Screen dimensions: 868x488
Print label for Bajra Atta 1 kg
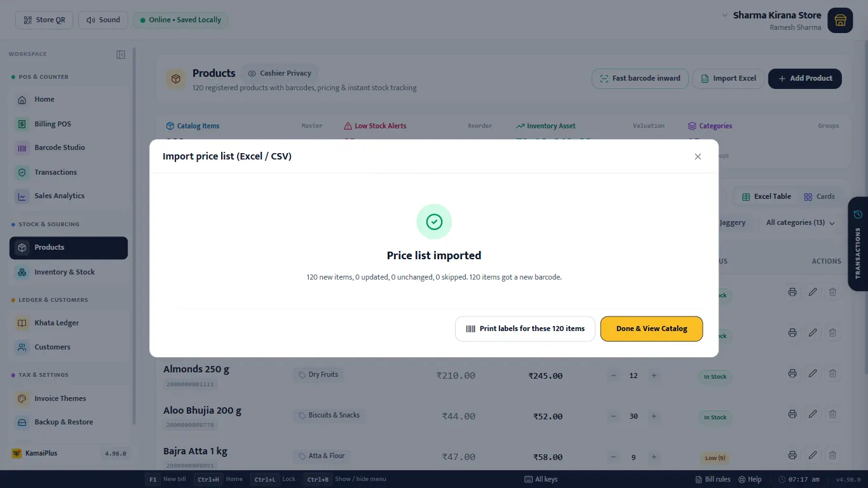pyautogui.click(x=792, y=455)
